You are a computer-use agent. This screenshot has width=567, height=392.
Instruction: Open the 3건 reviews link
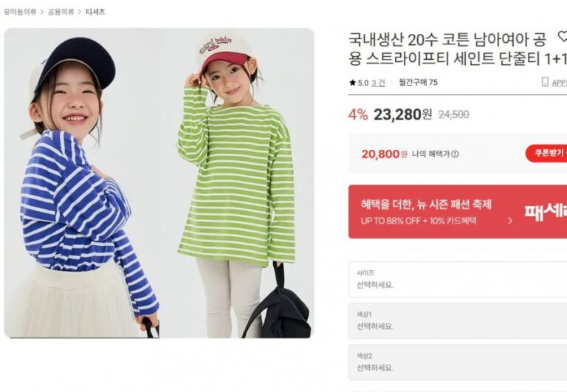(378, 83)
